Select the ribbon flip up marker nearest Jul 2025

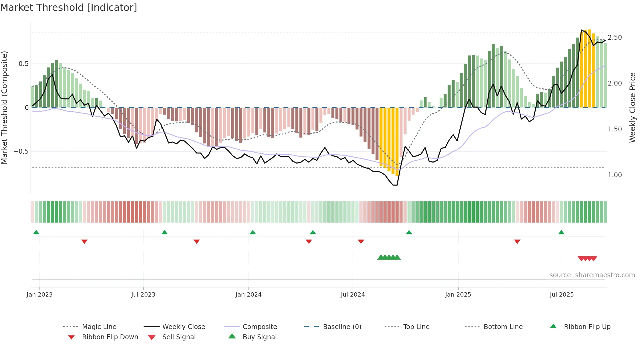point(561,232)
